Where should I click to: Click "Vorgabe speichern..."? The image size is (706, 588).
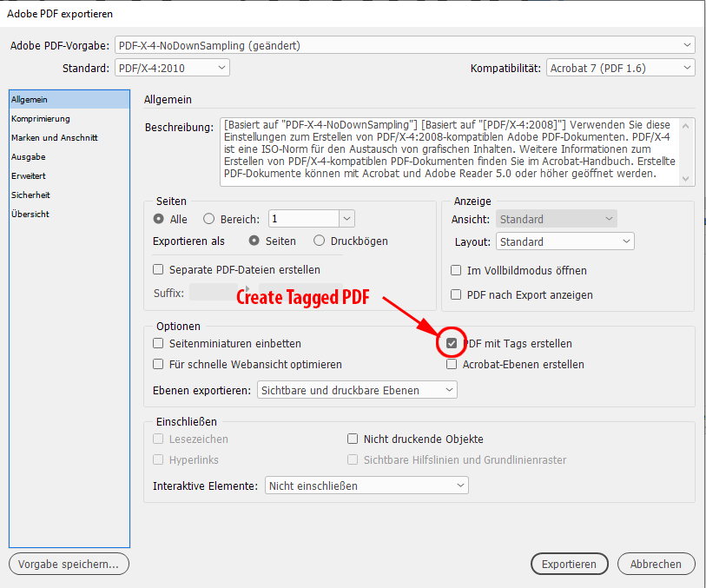tap(69, 564)
